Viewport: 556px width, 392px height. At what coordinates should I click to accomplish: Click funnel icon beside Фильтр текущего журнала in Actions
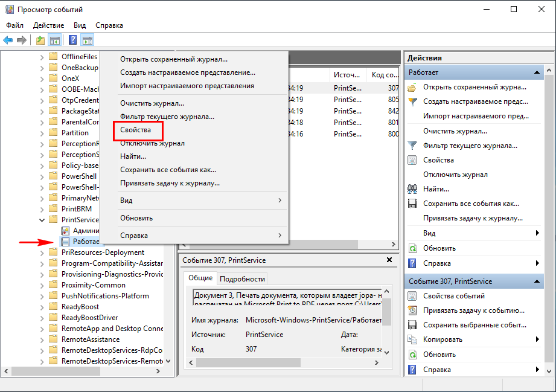click(x=412, y=146)
